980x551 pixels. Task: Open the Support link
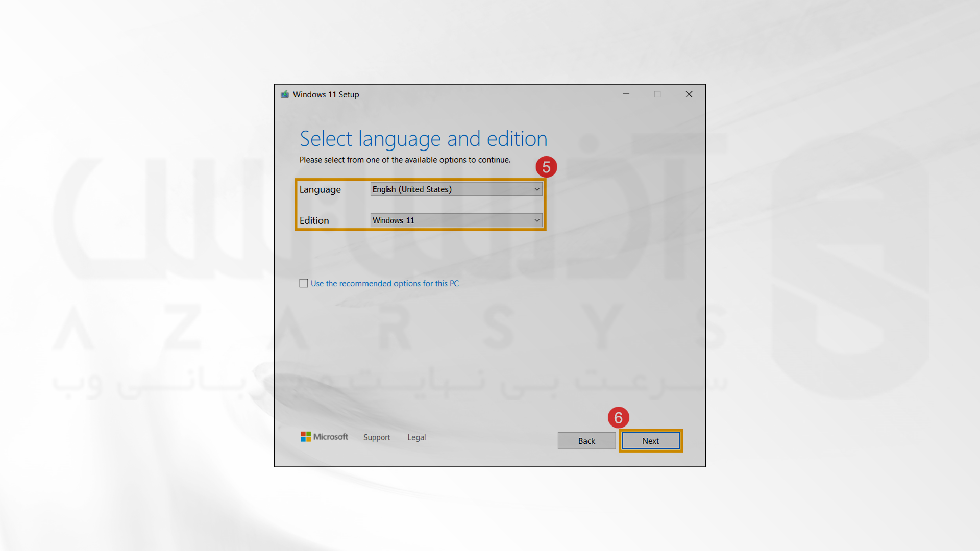coord(377,437)
